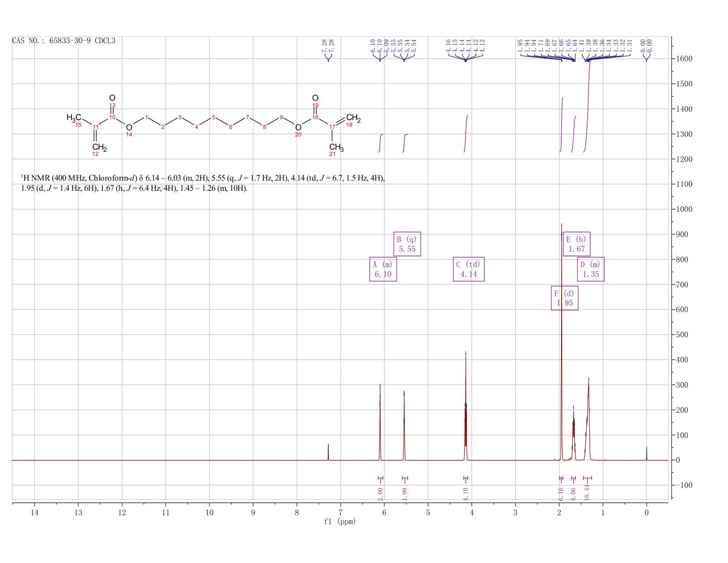
Task: Select multiplet box C (td) 4.14
Action: click(x=469, y=269)
